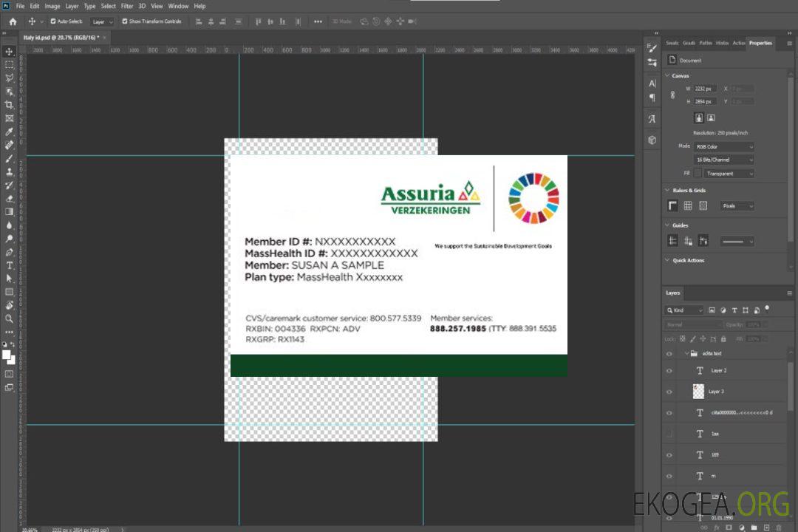
Task: Toggle the grid display icon
Action: [688, 205]
